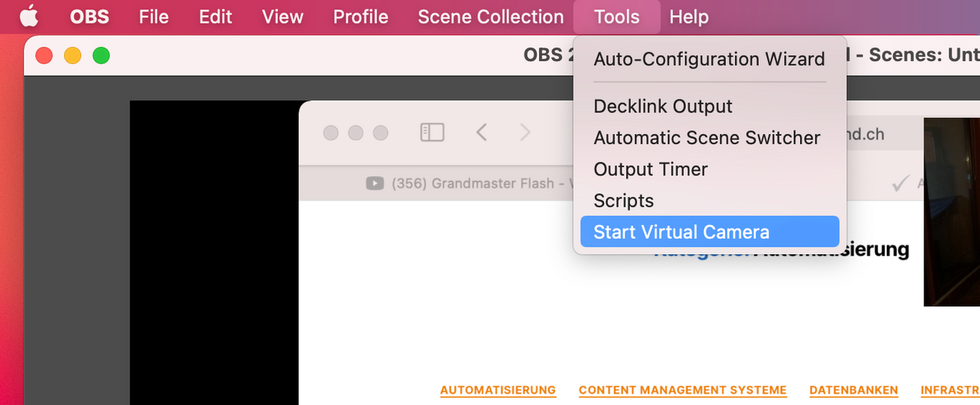Minimize the OBS window

[73, 55]
